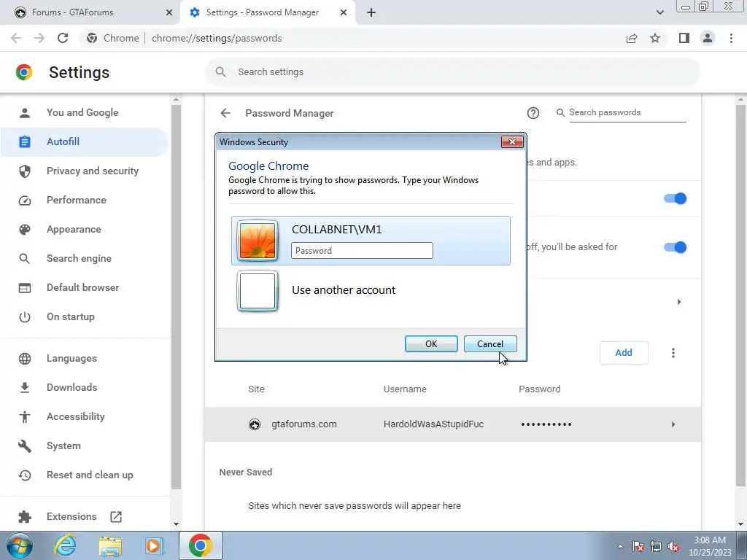
Task: Toggle the upper blue switch
Action: click(x=675, y=198)
